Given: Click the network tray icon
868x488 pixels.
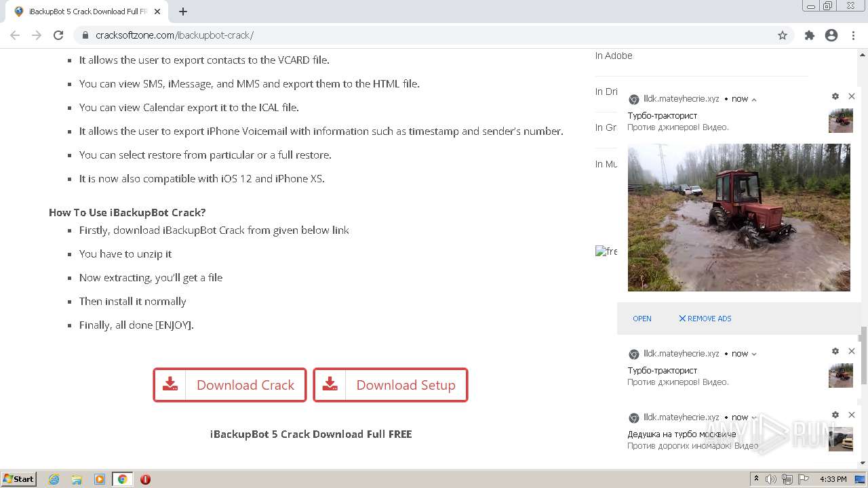Looking at the screenshot, I should (787, 479).
